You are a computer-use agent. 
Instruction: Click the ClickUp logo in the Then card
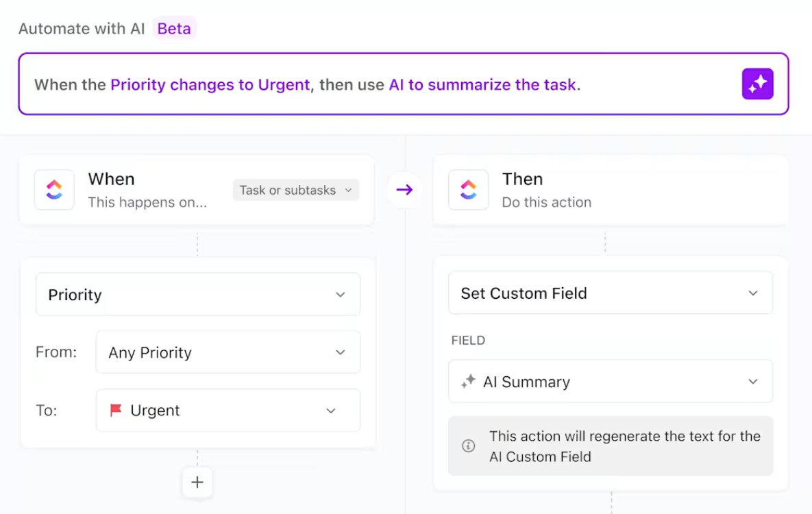click(x=468, y=190)
